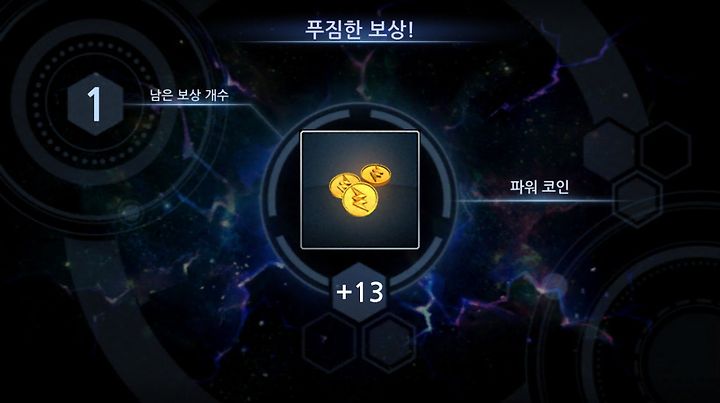The height and width of the screenshot is (403, 720).
Task: Click the 남은 보상 개수 label
Action: [189, 95]
